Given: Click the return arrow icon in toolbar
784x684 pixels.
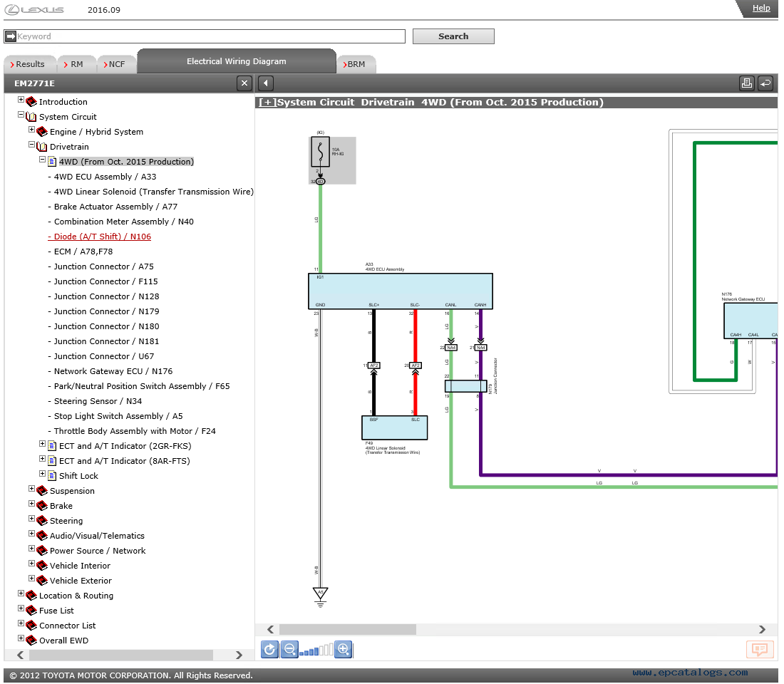Looking at the screenshot, I should coord(765,83).
